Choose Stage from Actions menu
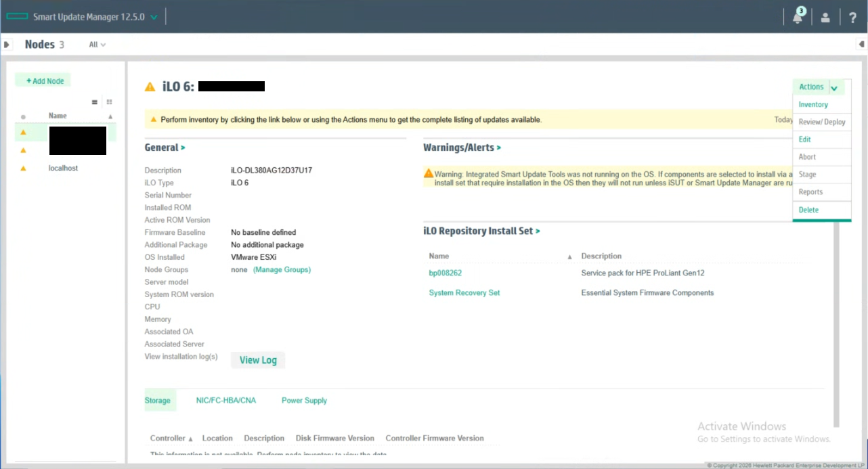This screenshot has width=868, height=469. pos(807,175)
